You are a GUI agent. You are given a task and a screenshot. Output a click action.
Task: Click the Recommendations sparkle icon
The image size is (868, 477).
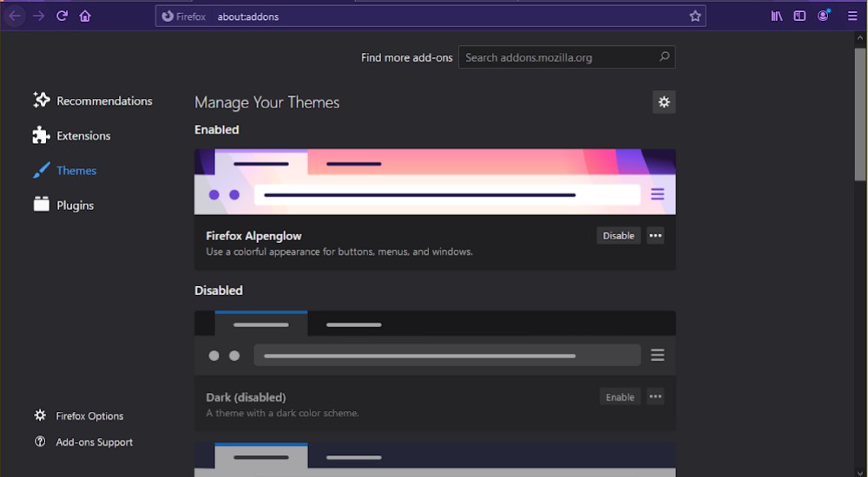tap(41, 100)
